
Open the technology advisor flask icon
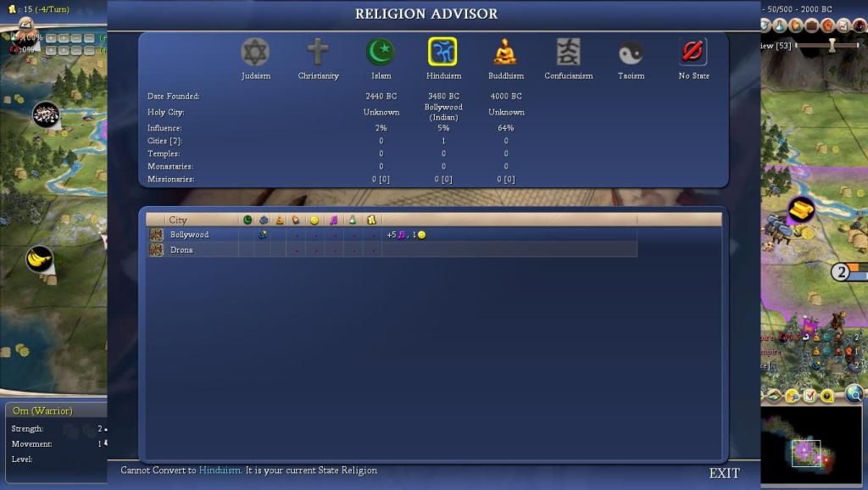[780, 25]
